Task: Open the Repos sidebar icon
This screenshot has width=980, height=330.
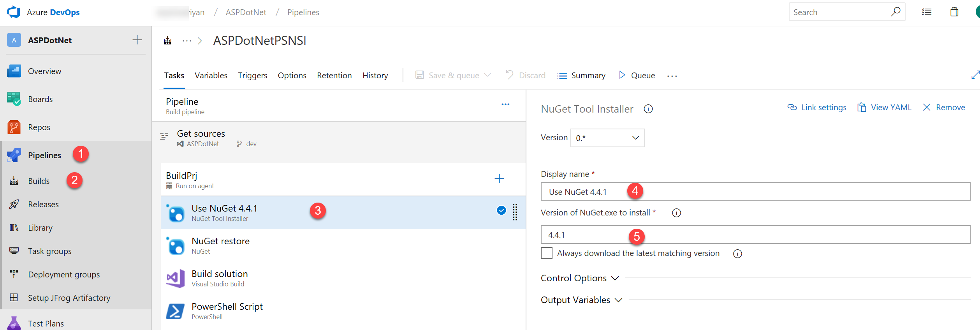Action: click(x=14, y=127)
